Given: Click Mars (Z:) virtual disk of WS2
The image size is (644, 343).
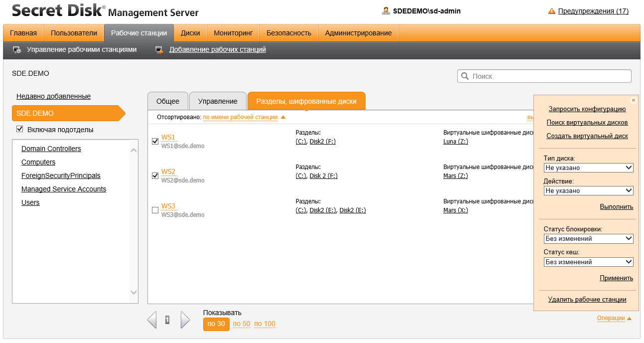Looking at the screenshot, I should (456, 176).
